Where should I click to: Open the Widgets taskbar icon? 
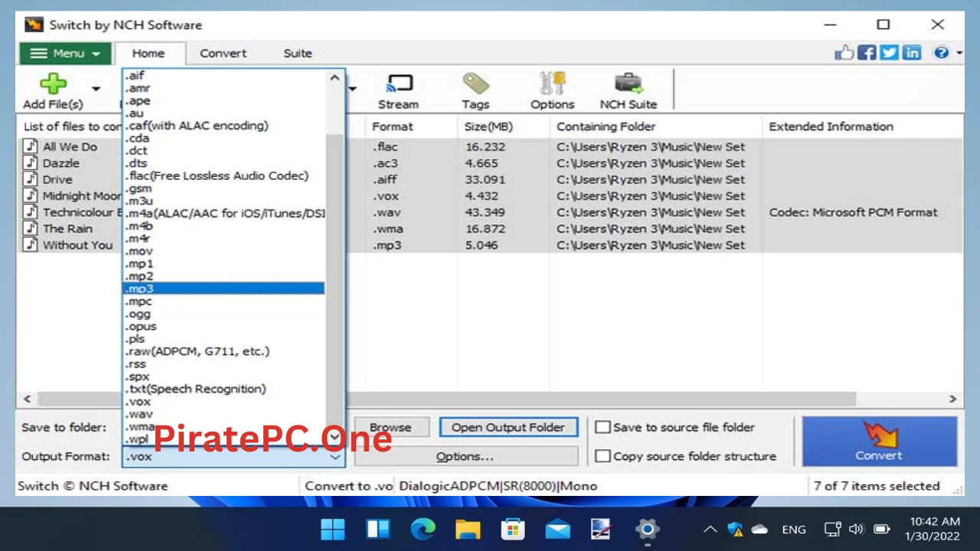tap(378, 529)
